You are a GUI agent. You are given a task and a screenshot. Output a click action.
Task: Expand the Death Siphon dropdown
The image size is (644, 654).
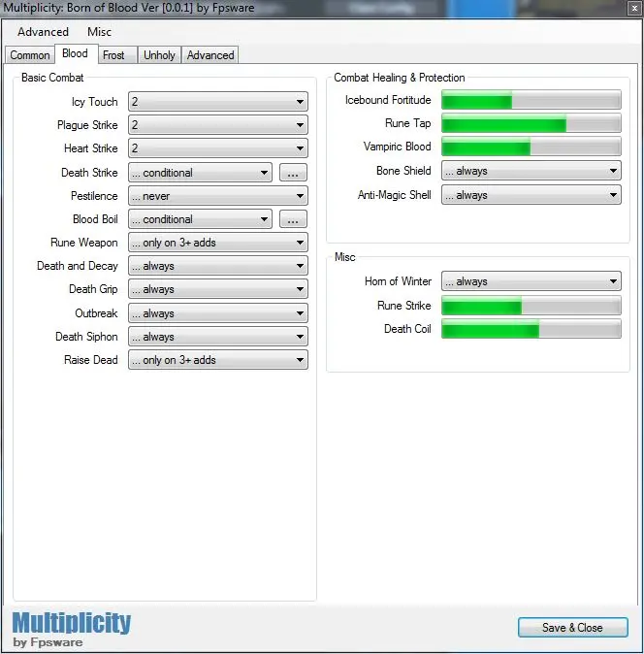point(218,337)
